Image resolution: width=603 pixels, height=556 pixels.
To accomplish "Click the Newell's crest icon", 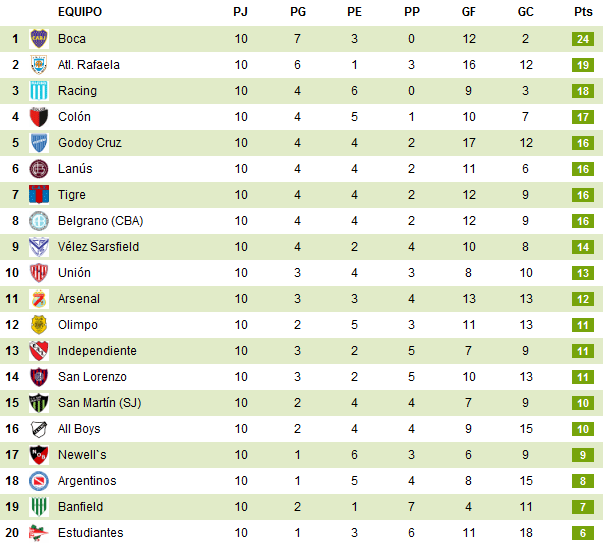I will click(39, 455).
